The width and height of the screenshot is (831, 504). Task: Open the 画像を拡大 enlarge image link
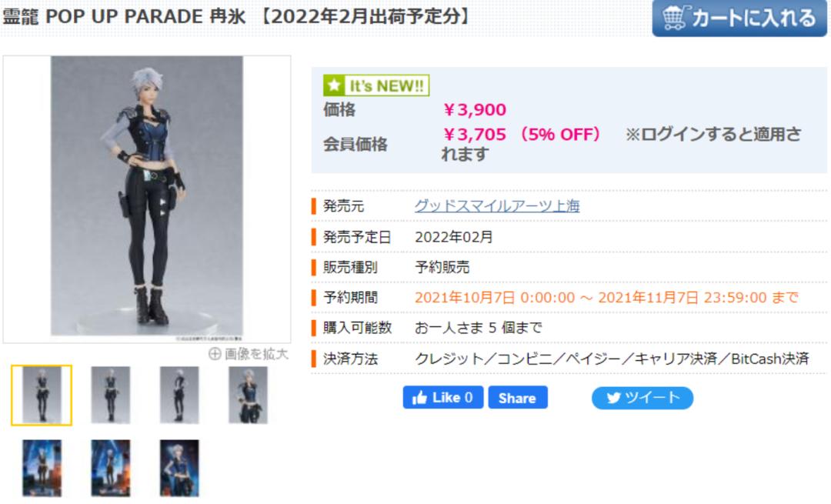tap(249, 353)
